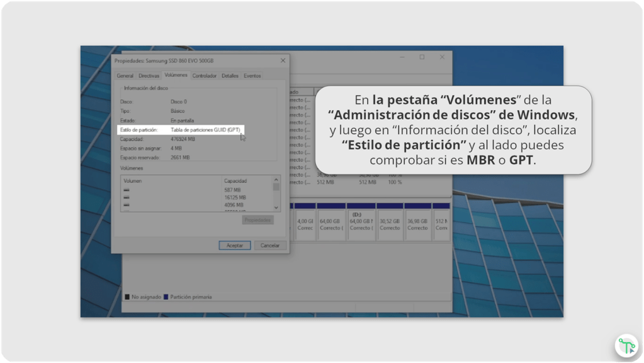This screenshot has width=644, height=363.
Task: Click the blue Partición primaria legend swatch
Action: [x=166, y=296]
